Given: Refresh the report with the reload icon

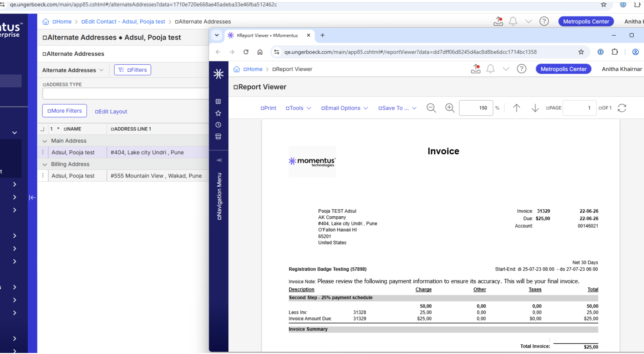Looking at the screenshot, I should (x=622, y=108).
